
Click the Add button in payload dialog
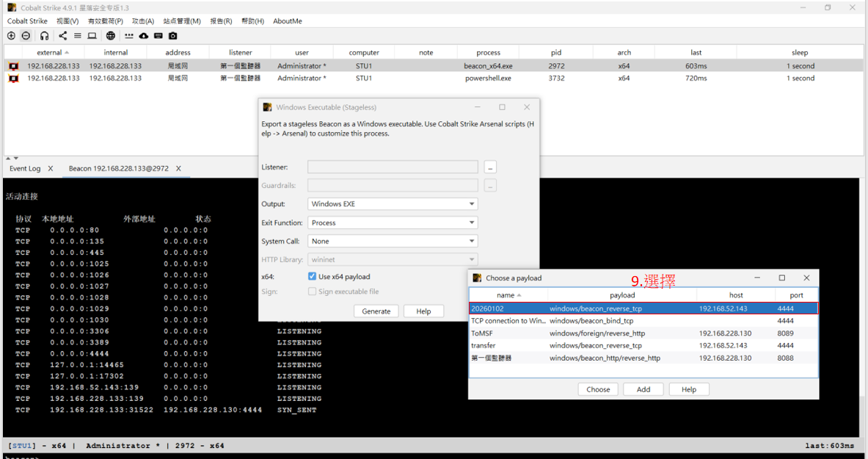tap(643, 390)
